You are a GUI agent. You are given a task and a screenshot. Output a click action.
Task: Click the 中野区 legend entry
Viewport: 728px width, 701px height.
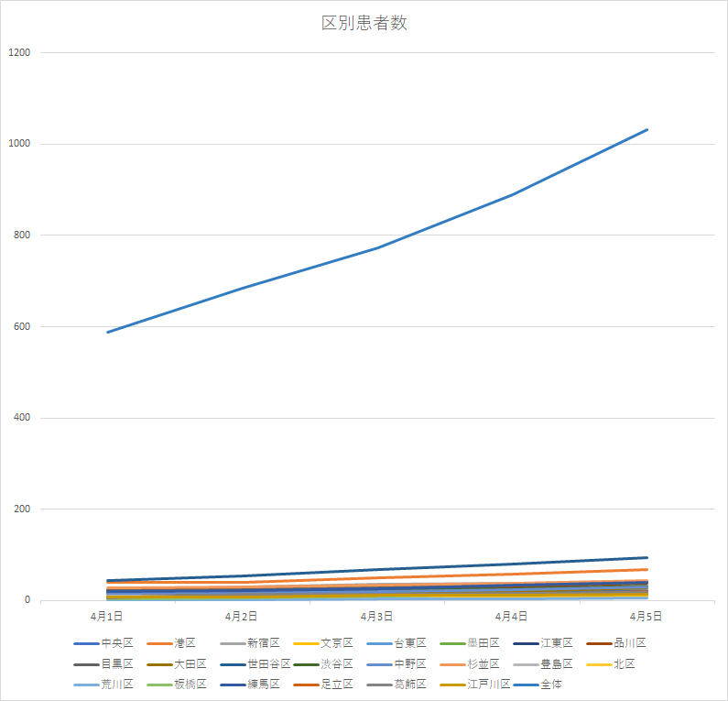click(x=397, y=664)
